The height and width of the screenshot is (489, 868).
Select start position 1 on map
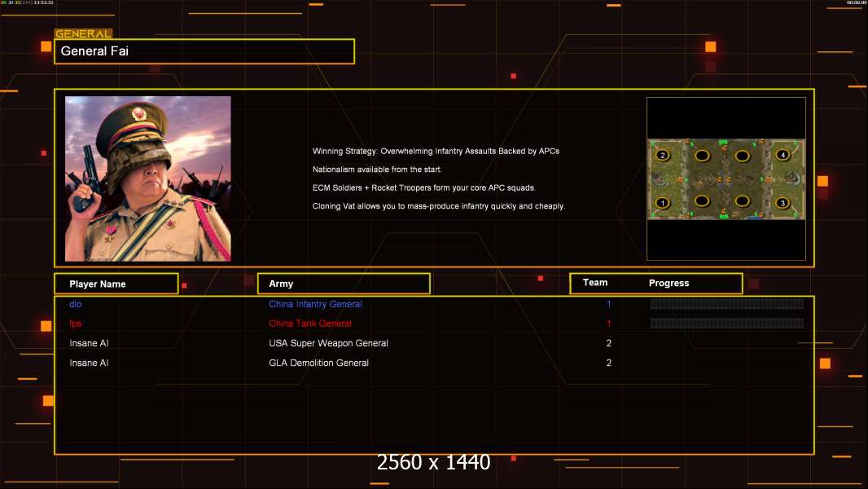pos(663,203)
